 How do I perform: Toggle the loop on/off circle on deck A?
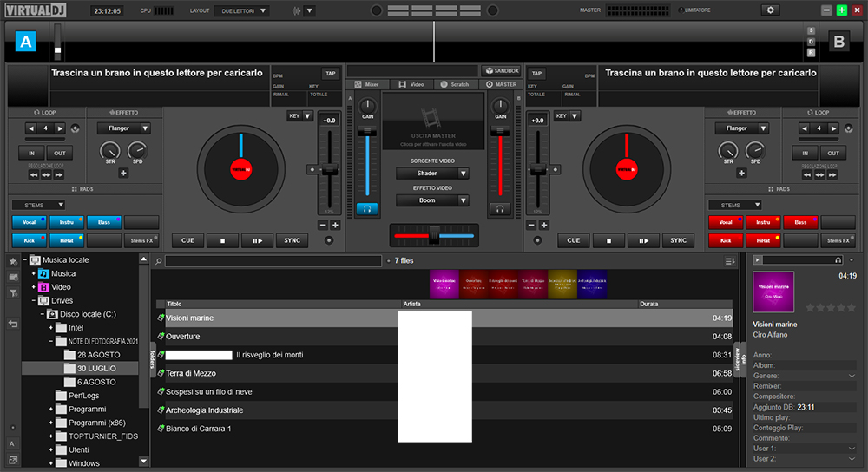point(76,128)
